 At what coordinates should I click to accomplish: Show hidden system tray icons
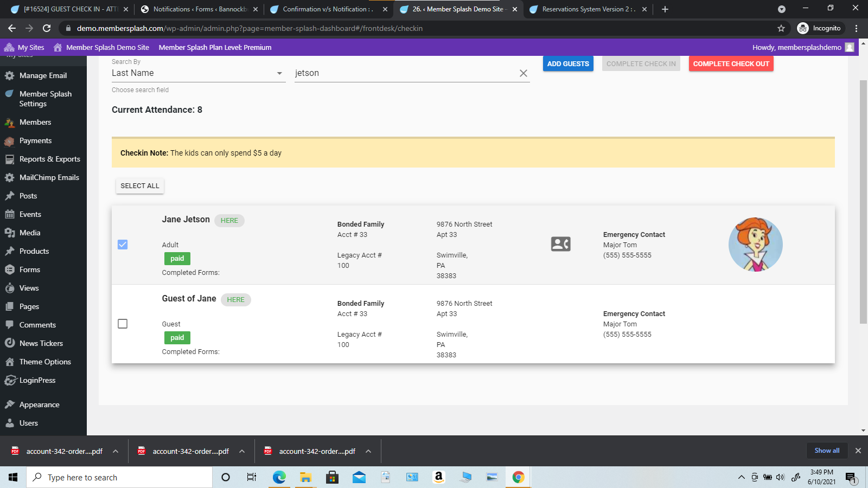click(741, 477)
